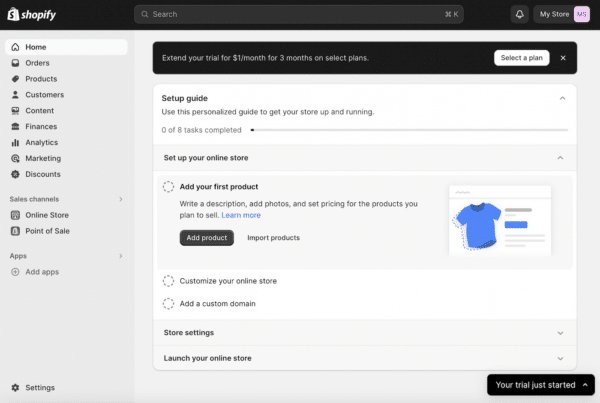Screen dimensions: 600x403
Task: Click the Finances bank icon
Action: [x=15, y=126]
